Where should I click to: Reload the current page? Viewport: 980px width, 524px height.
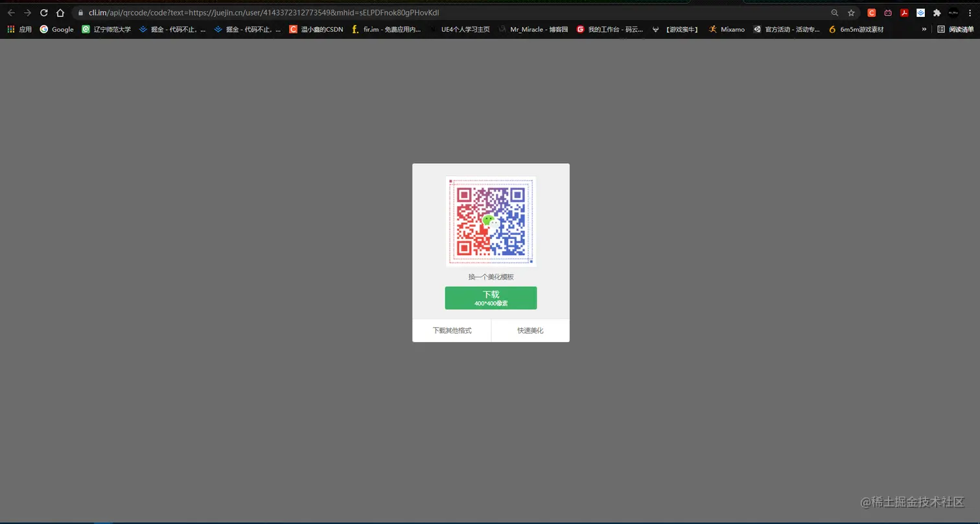tap(43, 12)
